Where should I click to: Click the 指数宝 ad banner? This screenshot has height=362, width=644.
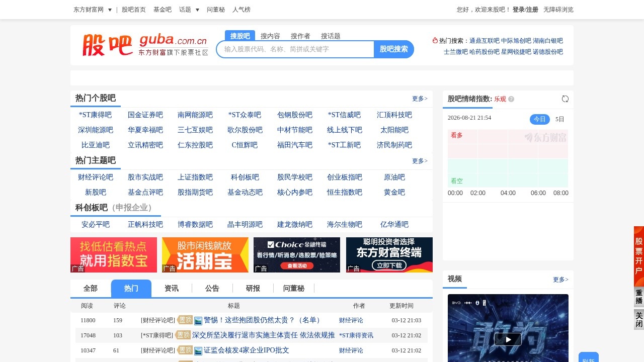click(114, 255)
